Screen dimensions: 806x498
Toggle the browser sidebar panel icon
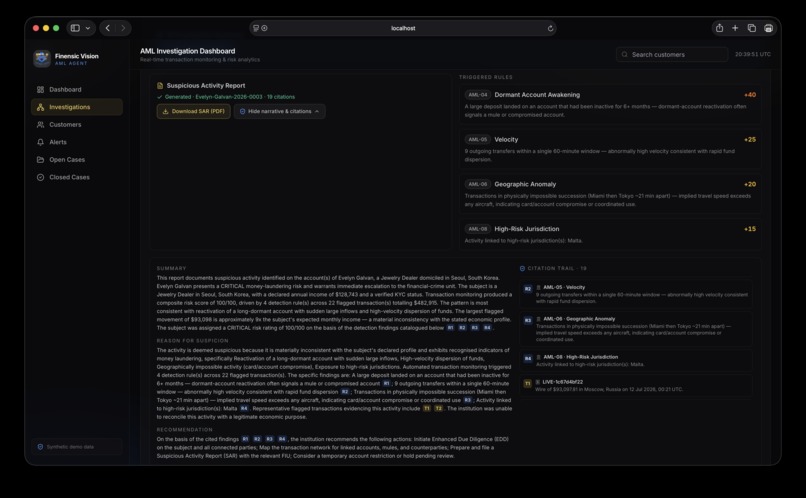(x=75, y=28)
